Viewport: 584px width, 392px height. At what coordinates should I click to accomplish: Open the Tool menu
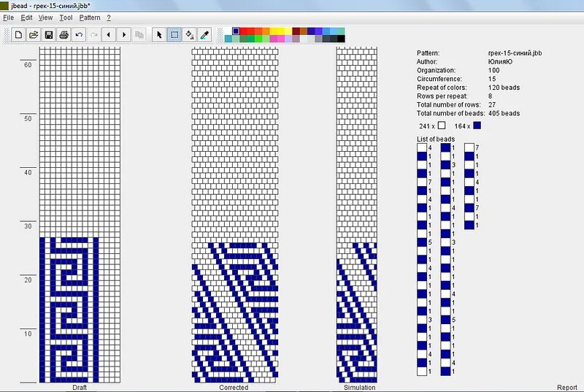click(x=66, y=18)
